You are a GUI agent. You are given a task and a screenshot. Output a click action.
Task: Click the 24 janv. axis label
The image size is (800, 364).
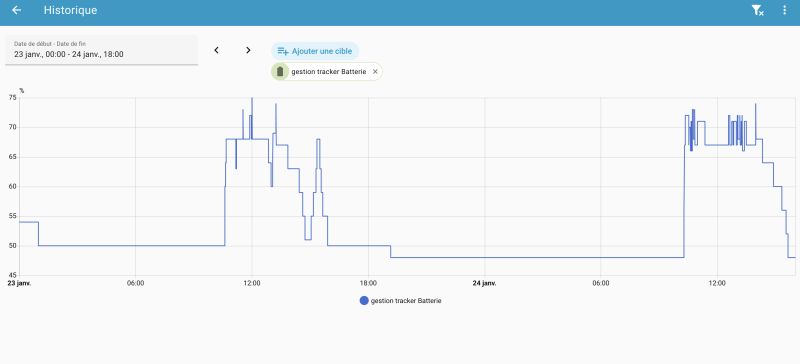coord(484,283)
